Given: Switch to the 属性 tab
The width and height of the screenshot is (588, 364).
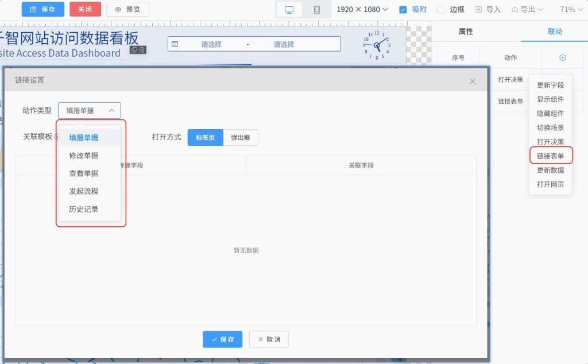Looking at the screenshot, I should [466, 32].
